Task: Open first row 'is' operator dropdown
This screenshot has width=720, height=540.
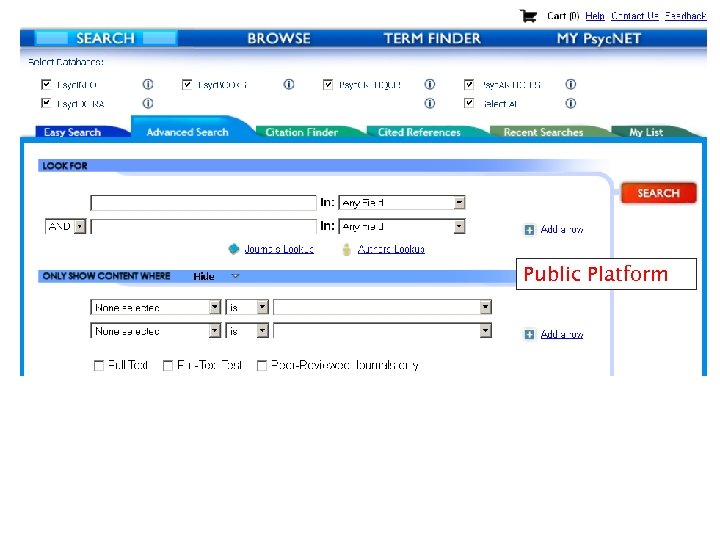Action: 247,307
